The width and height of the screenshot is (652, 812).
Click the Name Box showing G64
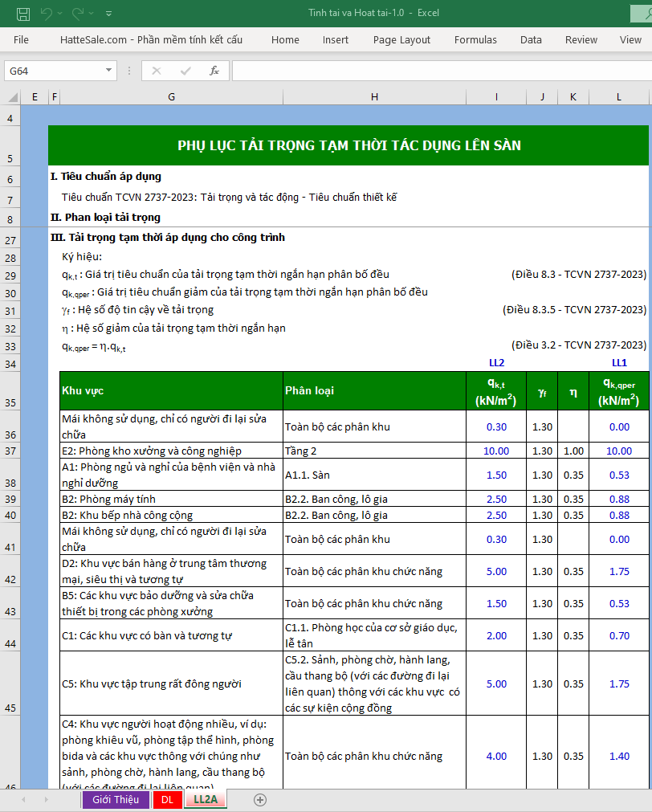[x=54, y=71]
